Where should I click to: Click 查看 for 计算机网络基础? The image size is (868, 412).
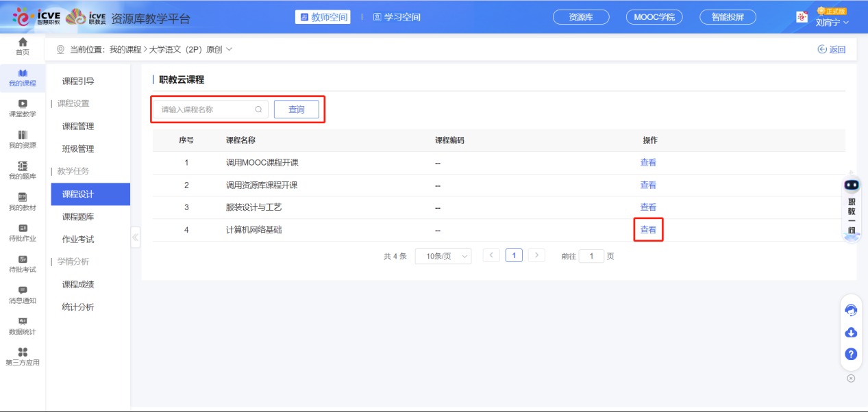pyautogui.click(x=648, y=230)
